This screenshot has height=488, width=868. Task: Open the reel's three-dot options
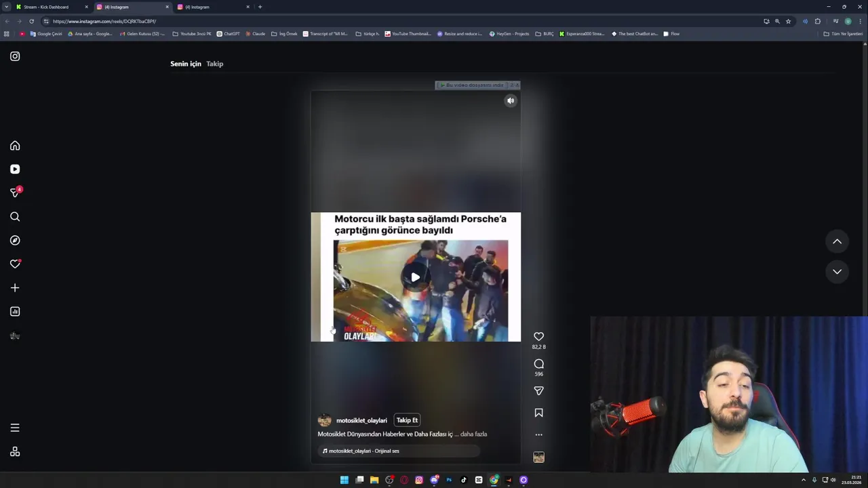[538, 434]
